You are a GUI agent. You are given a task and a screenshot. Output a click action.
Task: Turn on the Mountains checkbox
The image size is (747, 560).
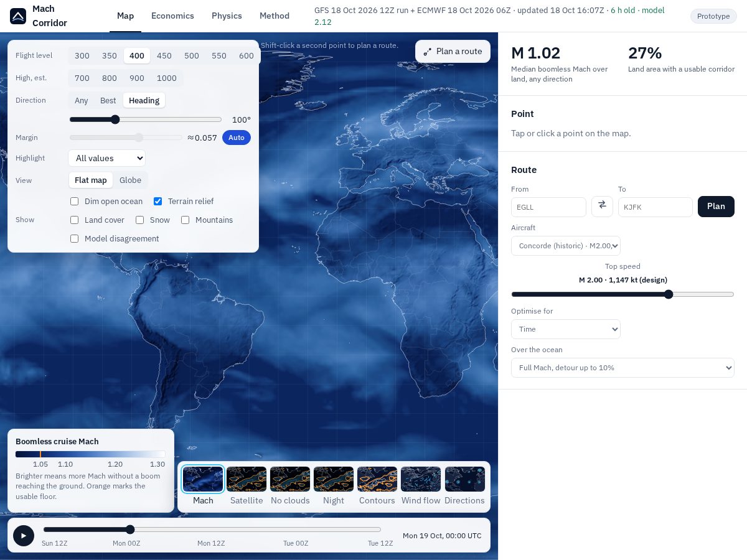[x=186, y=220]
